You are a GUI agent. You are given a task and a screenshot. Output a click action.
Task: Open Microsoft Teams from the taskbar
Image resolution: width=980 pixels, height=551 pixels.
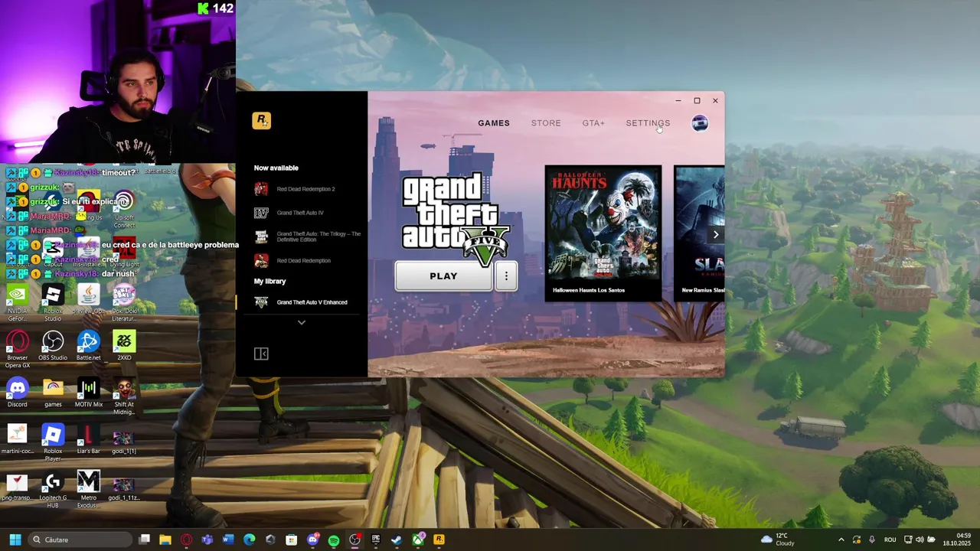coord(207,540)
